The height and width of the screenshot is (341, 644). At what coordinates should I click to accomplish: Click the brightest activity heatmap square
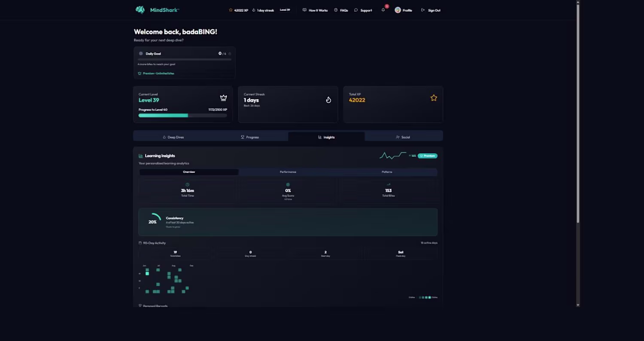(x=147, y=274)
